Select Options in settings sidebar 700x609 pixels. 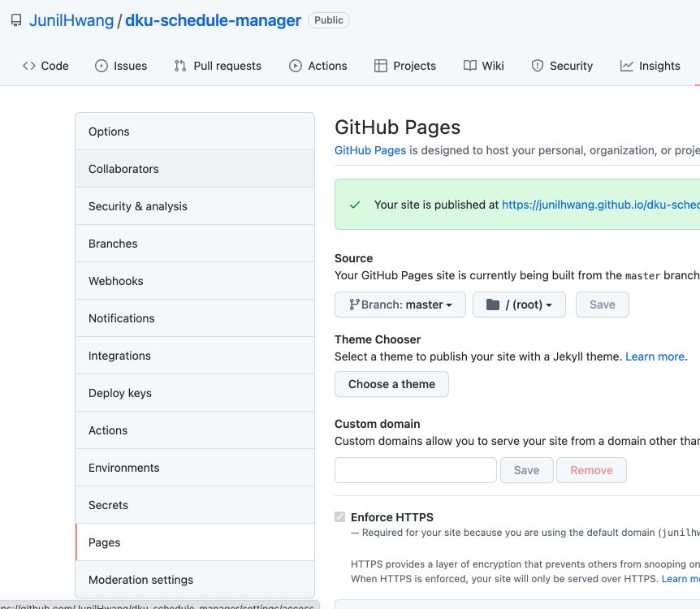coord(195,132)
